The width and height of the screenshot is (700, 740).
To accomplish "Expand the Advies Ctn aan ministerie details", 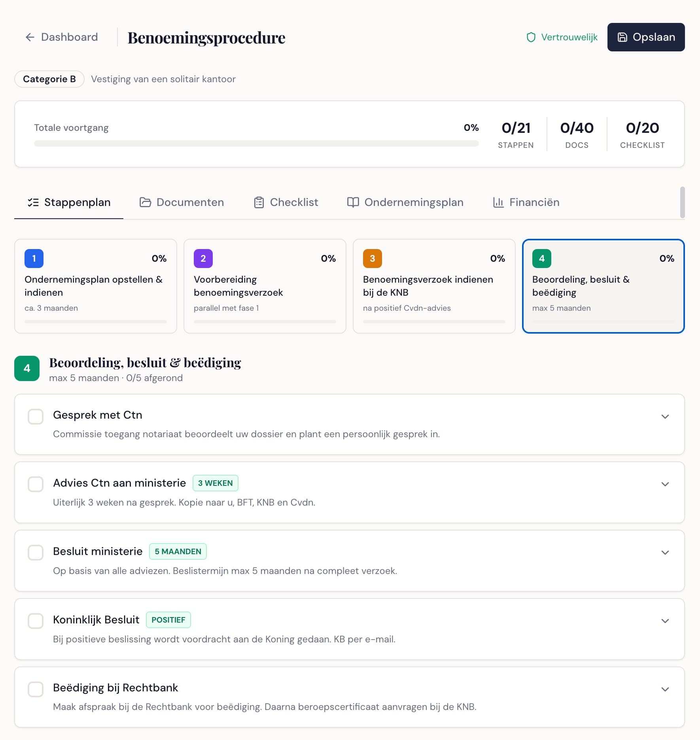I will (x=665, y=484).
